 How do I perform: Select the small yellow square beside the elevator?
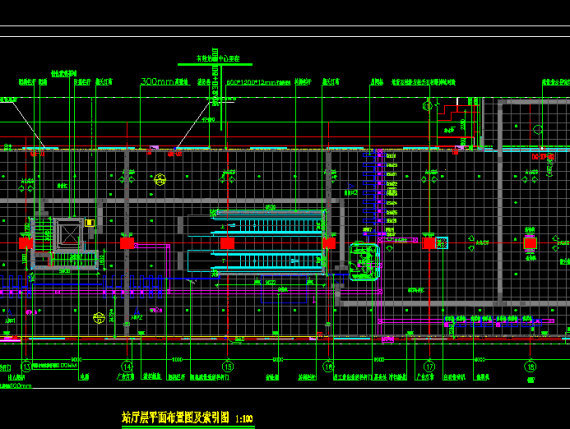pos(89,222)
